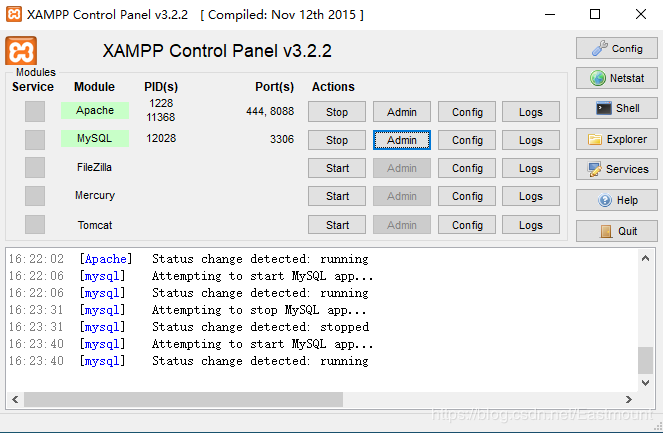Open MySQL Admin (phpMyAdmin)
Screen dimensions: 663x433
[x=402, y=140]
